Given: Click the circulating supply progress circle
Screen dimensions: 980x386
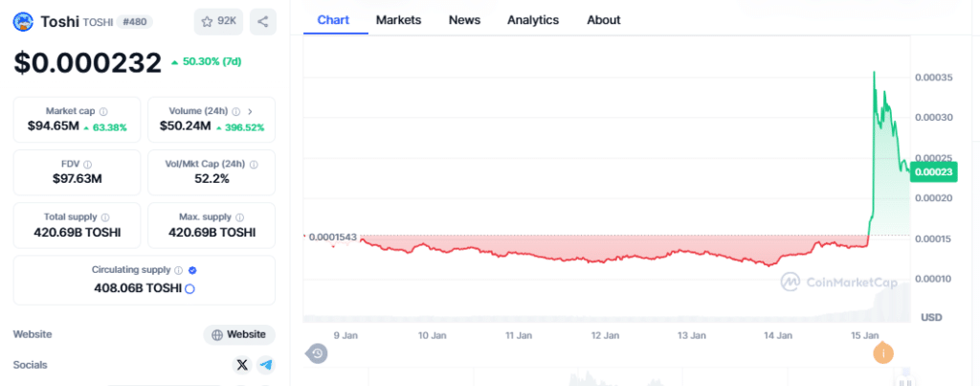Looking at the screenshot, I should 189,288.
